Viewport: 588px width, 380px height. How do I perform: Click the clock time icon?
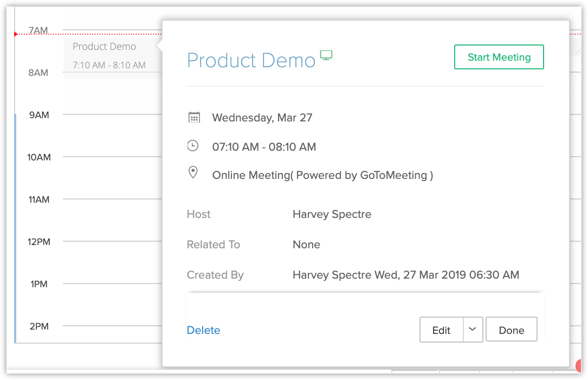click(x=193, y=146)
